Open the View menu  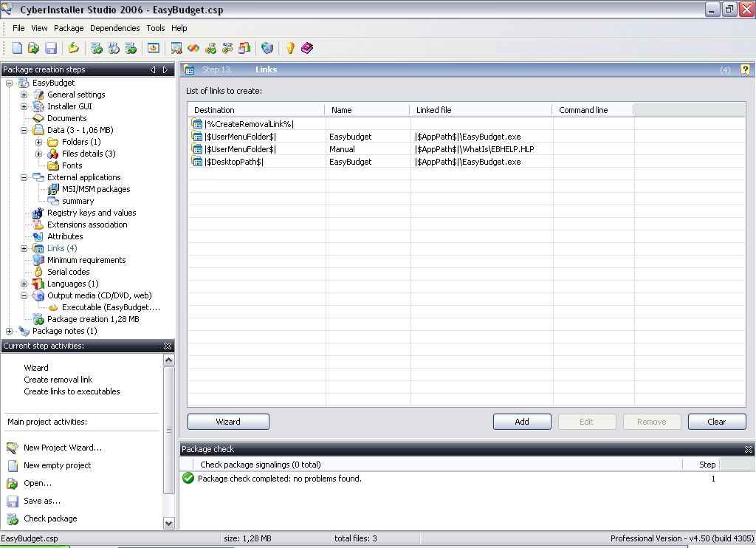(x=40, y=28)
